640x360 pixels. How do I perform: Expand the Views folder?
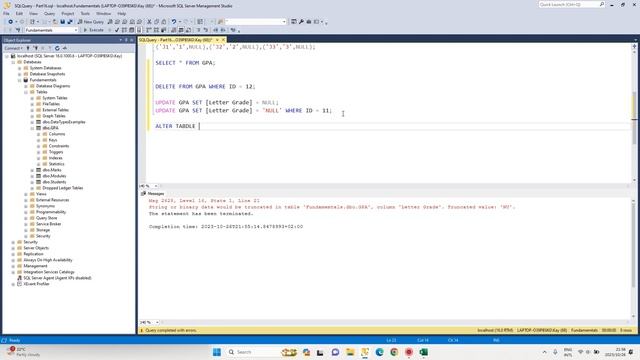click(26, 194)
